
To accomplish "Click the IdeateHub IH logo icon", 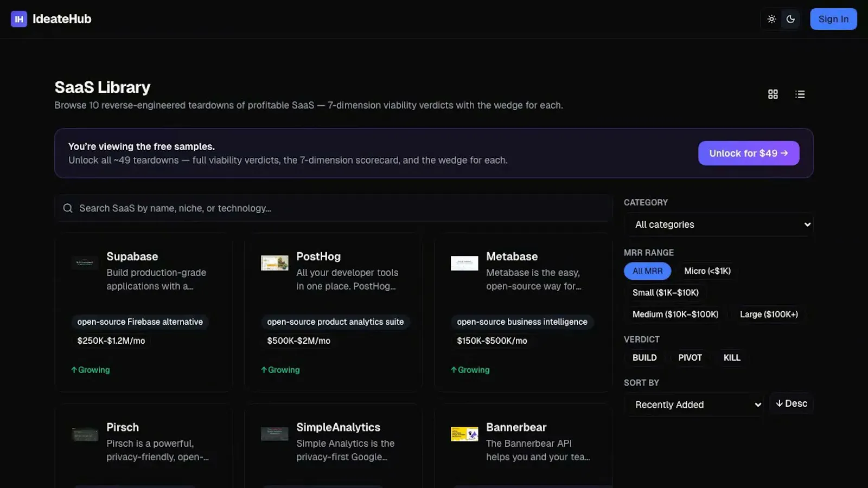I will click(x=19, y=19).
